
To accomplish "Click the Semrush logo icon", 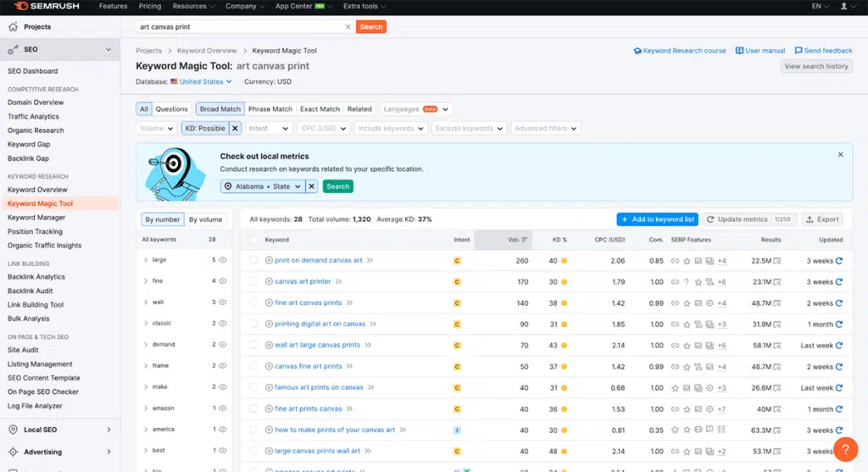I will pos(21,6).
